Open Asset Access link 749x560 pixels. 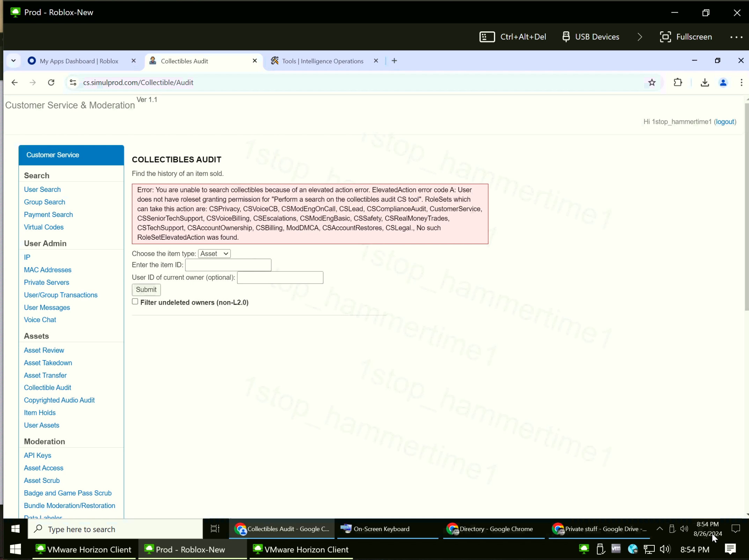pos(43,468)
